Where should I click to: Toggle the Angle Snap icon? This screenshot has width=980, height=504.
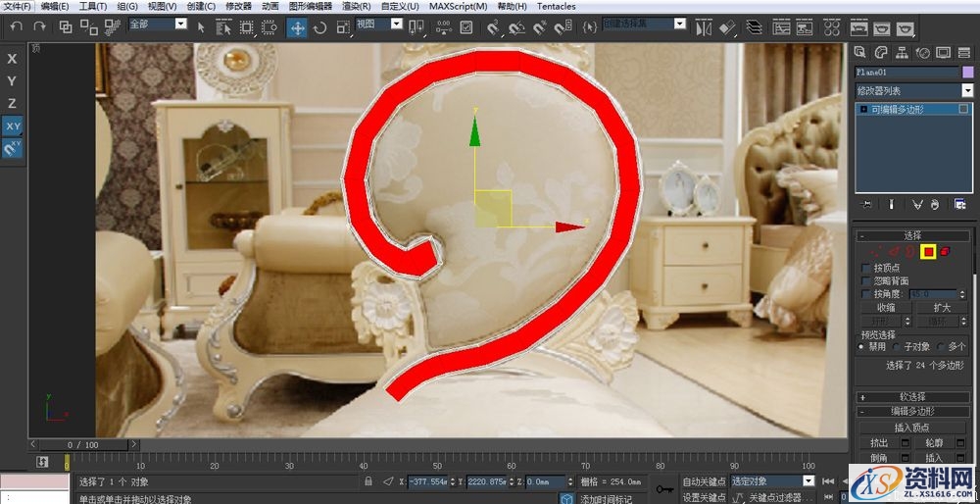coord(516,27)
